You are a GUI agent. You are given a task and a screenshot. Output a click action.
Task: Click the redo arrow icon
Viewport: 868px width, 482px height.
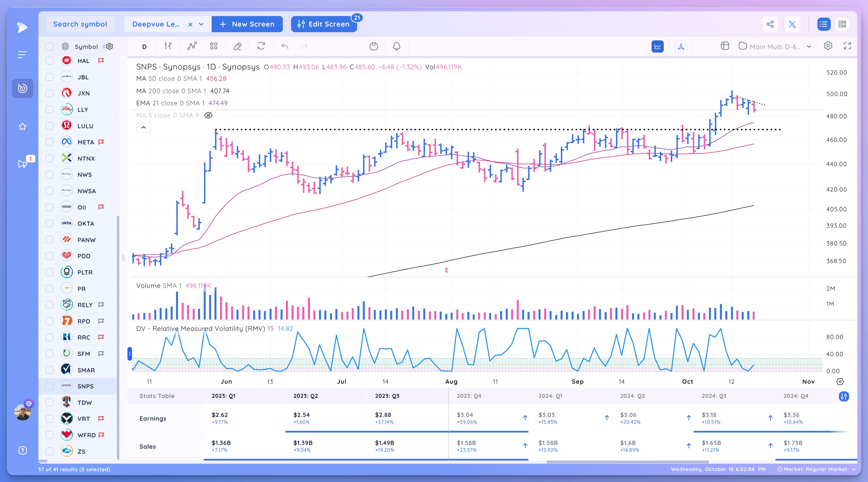[x=304, y=46]
